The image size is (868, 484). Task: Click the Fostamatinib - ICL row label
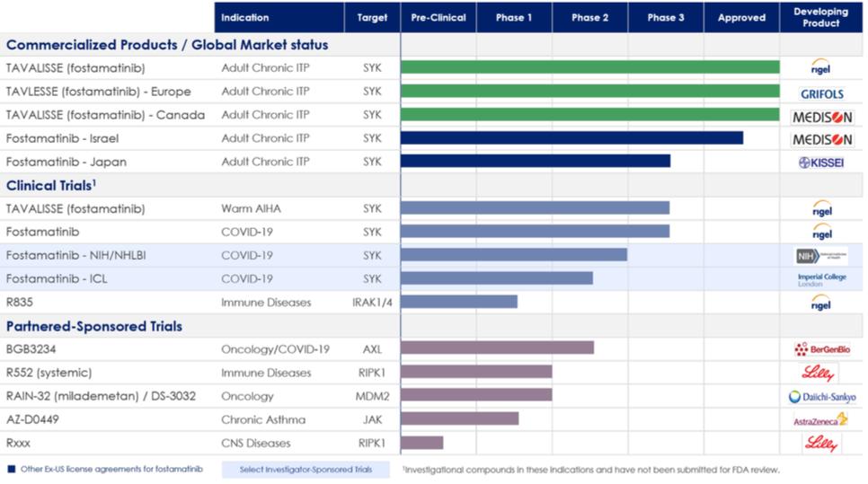(57, 278)
